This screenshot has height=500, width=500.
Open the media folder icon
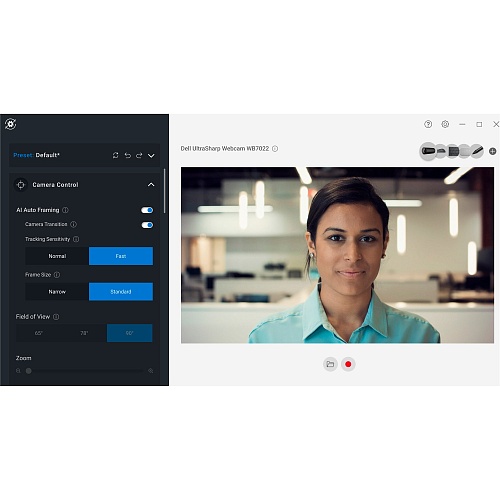(330, 364)
